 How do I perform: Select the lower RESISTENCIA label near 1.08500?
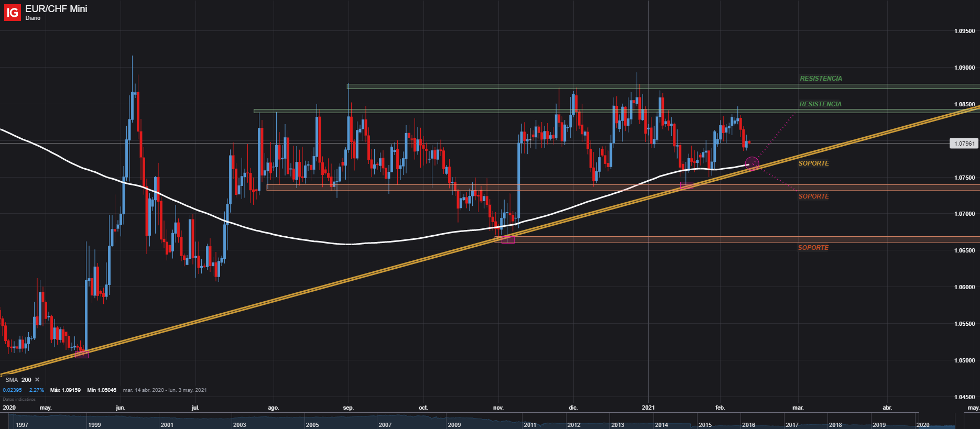coord(820,104)
